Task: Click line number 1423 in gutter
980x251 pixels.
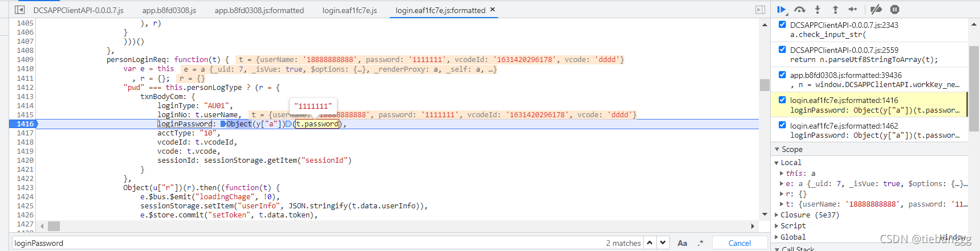Action: pyautogui.click(x=25, y=187)
